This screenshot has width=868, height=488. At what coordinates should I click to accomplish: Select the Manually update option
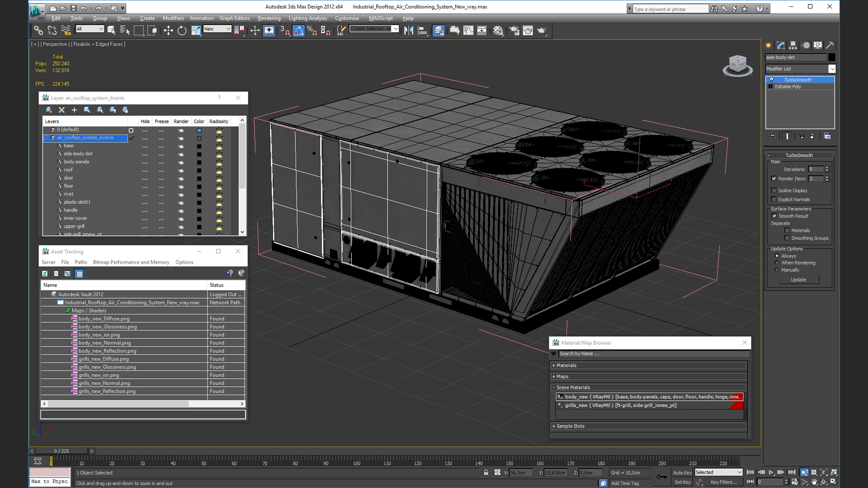(777, 270)
